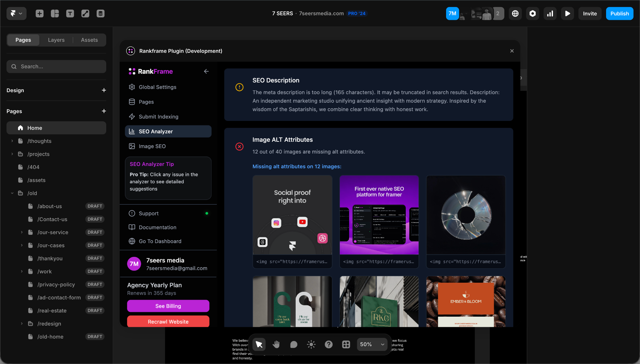Open the Framer project dropdown arrow
This screenshot has width=640, height=364.
click(x=20, y=13)
